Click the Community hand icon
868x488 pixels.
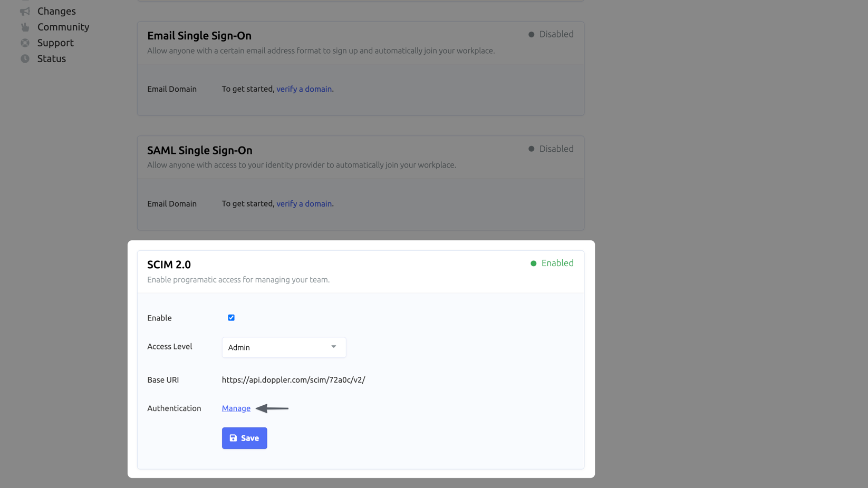[25, 27]
